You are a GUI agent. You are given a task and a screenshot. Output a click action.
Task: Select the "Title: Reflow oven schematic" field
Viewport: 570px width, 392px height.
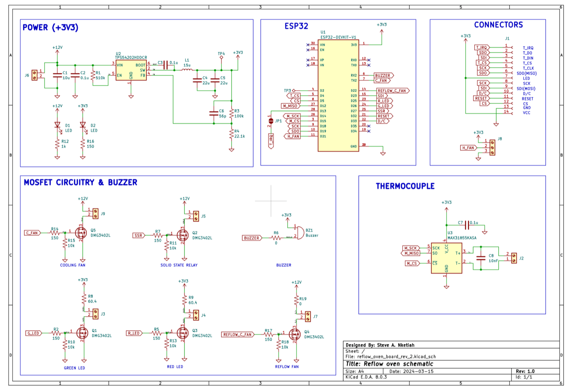coord(390,364)
